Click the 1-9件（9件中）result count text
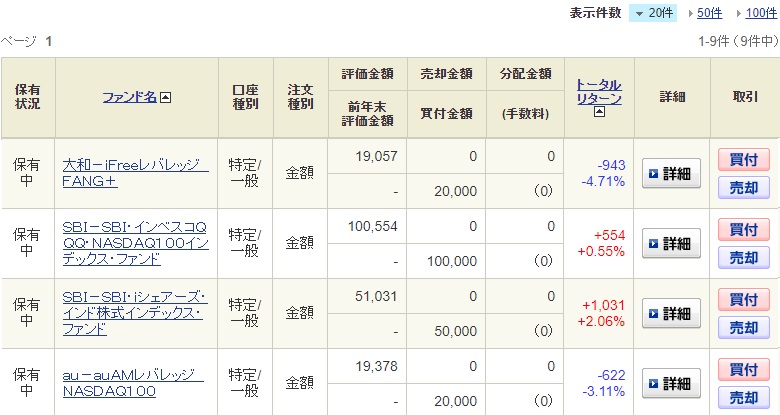The image size is (780, 415). click(x=738, y=41)
